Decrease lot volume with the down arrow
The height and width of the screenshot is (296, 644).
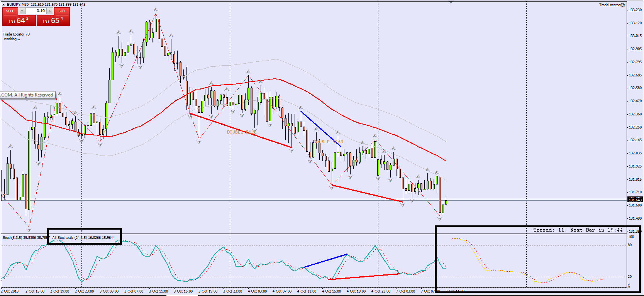coord(22,11)
